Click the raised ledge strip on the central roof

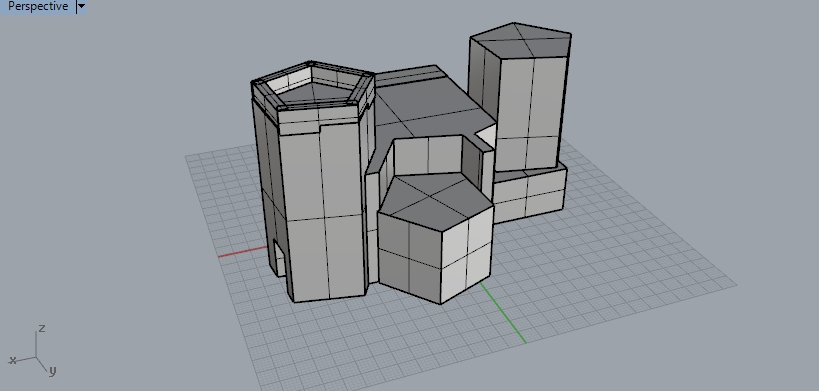409,76
